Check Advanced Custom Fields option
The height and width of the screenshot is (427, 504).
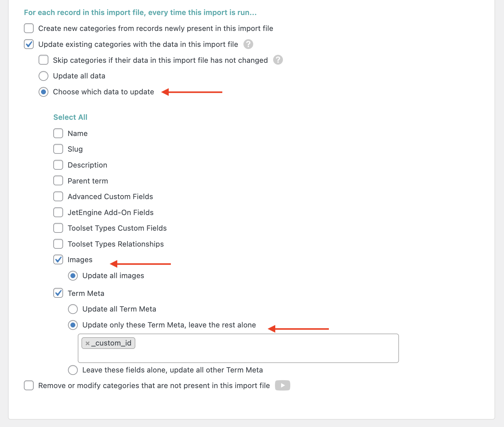(x=58, y=197)
